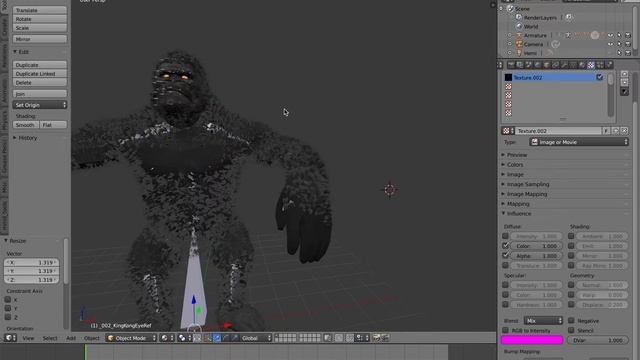Collapse the Influence panel
Image resolution: width=640 pixels, height=360 pixels.
(519, 213)
